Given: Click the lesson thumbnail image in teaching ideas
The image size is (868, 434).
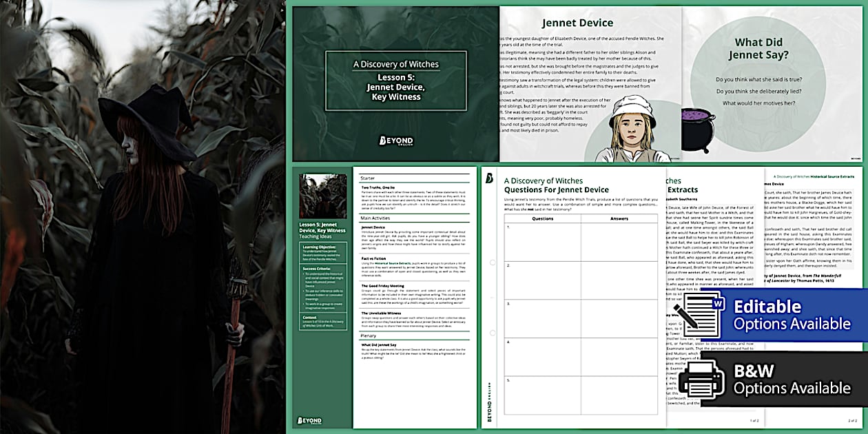Looking at the screenshot, I should point(322,196).
